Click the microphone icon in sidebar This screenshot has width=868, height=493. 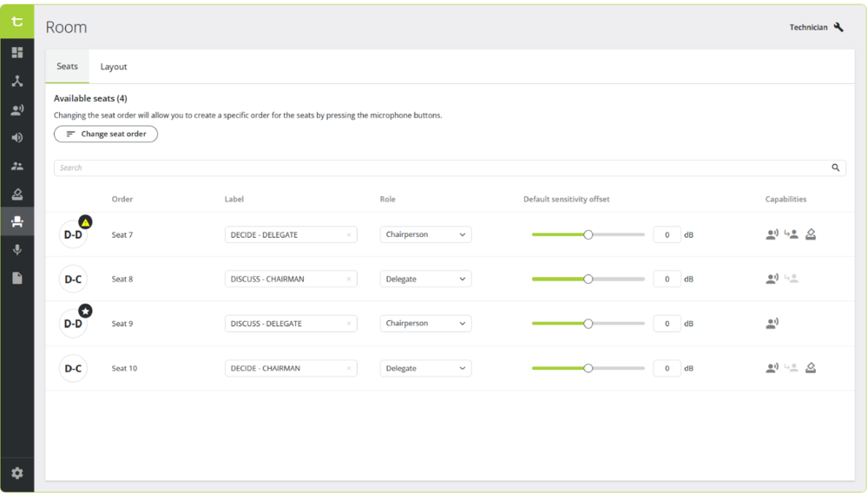pos(16,250)
